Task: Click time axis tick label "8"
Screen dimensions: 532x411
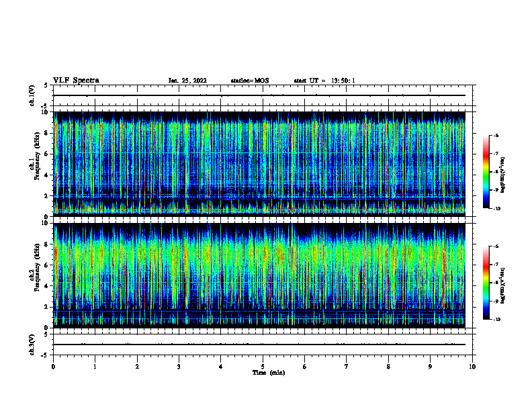Action: [x=388, y=367]
